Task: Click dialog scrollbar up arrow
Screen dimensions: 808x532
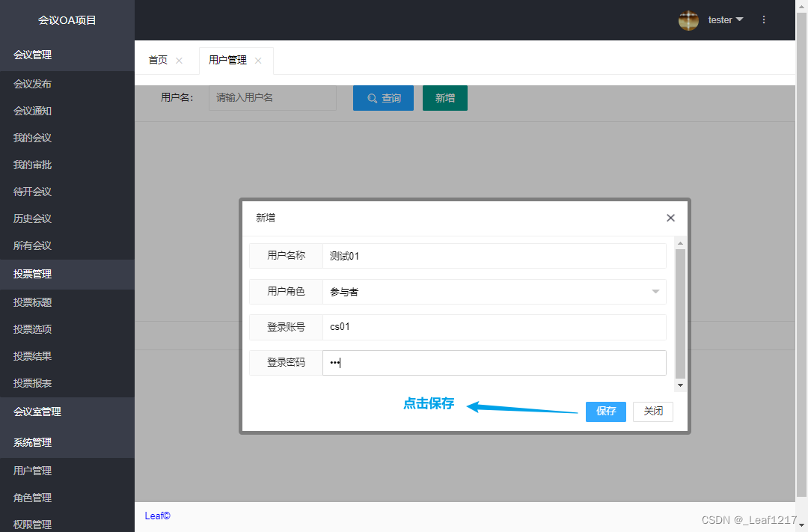Action: (x=680, y=243)
